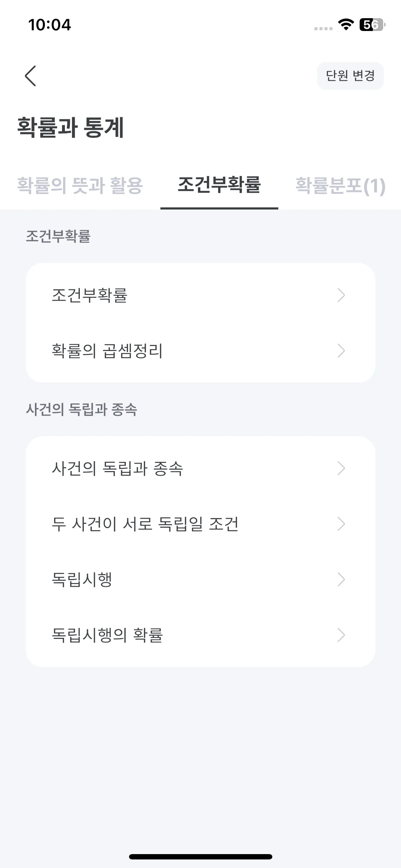Click the chevron beside 조건부확률 row
Screen dimensions: 401x868
coord(341,295)
